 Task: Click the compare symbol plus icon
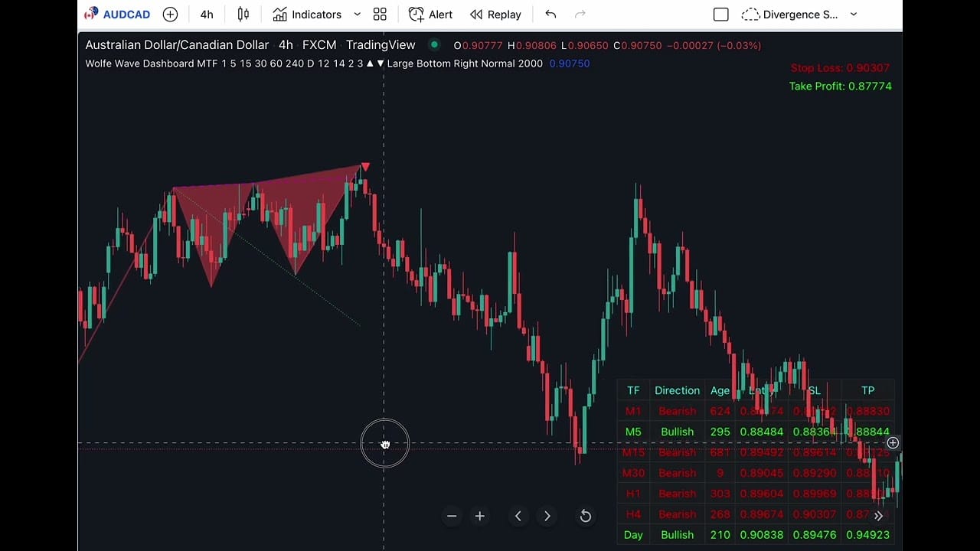(x=170, y=14)
